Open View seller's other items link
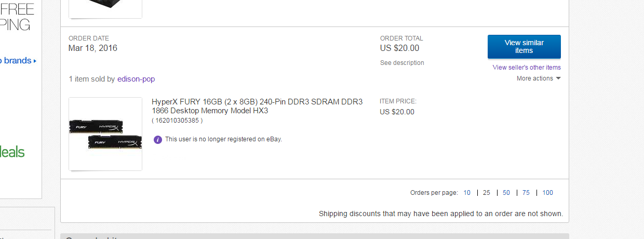The width and height of the screenshot is (644, 239). point(526,68)
